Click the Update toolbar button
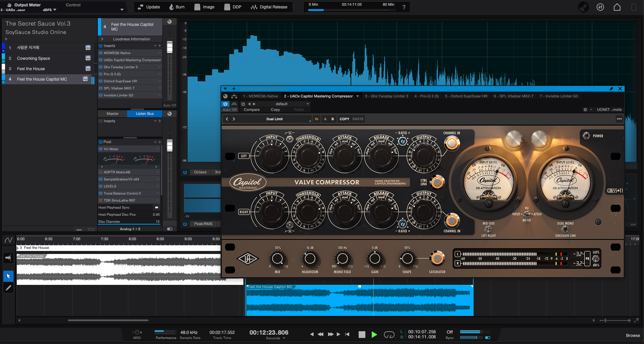 pyautogui.click(x=149, y=7)
